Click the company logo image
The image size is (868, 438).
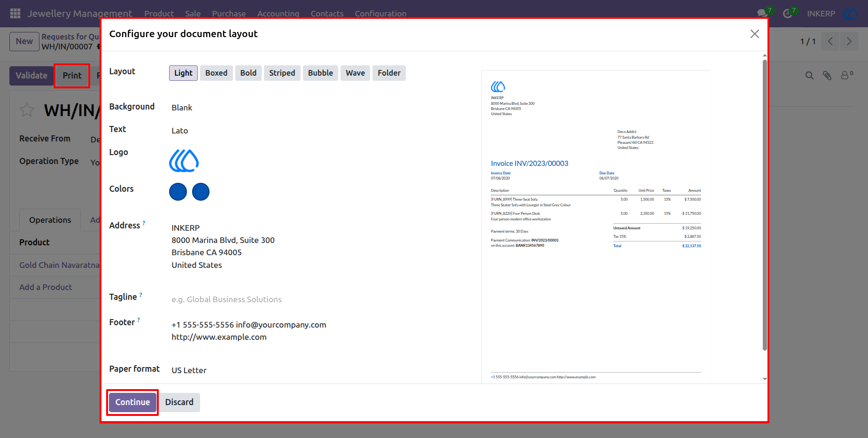pos(184,161)
